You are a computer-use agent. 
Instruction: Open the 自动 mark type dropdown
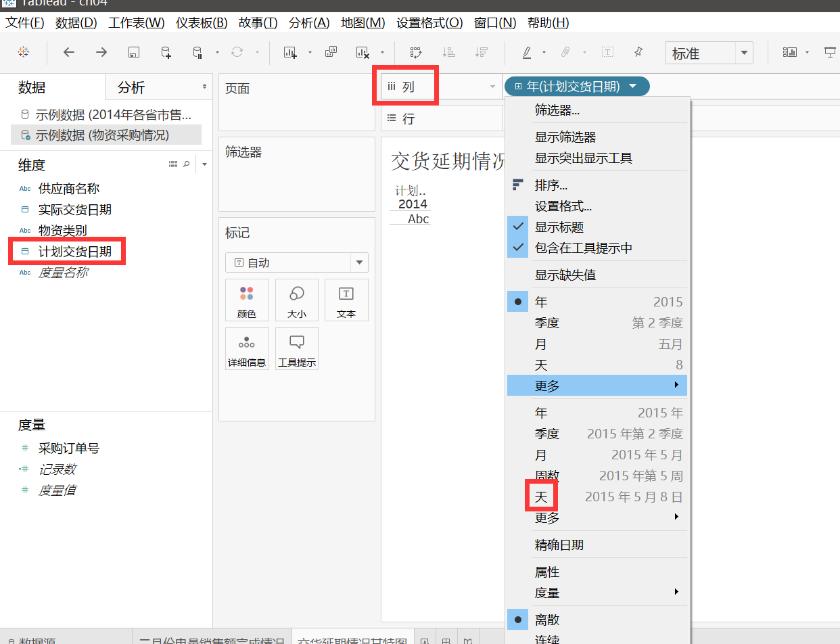tap(296, 262)
